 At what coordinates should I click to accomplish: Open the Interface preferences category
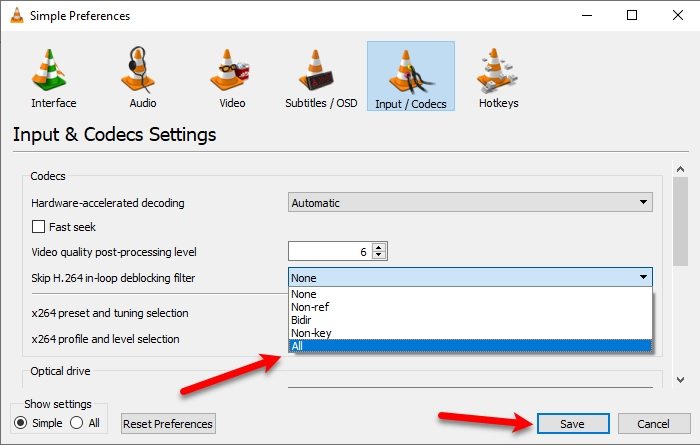click(x=54, y=78)
